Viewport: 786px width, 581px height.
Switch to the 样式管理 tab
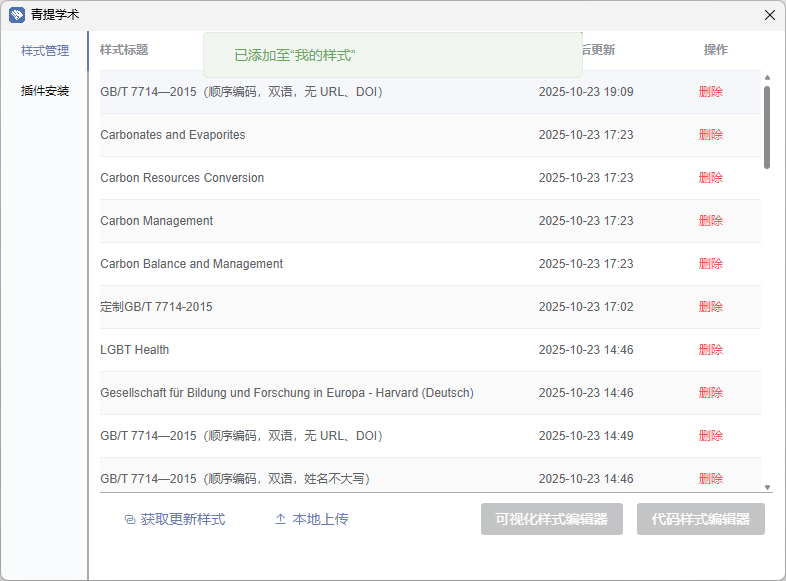coord(45,51)
